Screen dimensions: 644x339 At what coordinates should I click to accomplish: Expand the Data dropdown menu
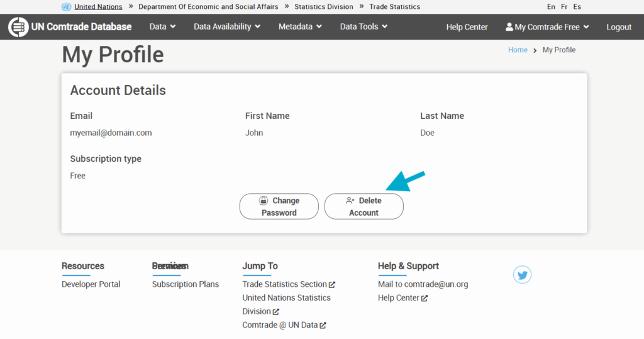point(162,26)
